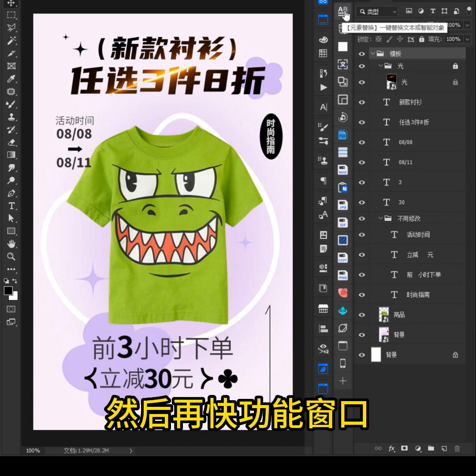Collapse the 模板 group

click(x=374, y=53)
